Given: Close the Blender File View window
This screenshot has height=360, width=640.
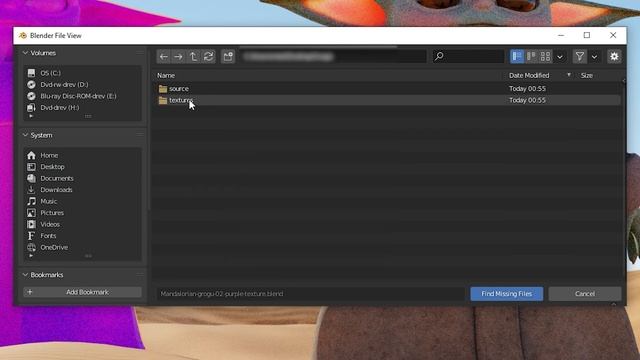Looking at the screenshot, I should pyautogui.click(x=613, y=36).
